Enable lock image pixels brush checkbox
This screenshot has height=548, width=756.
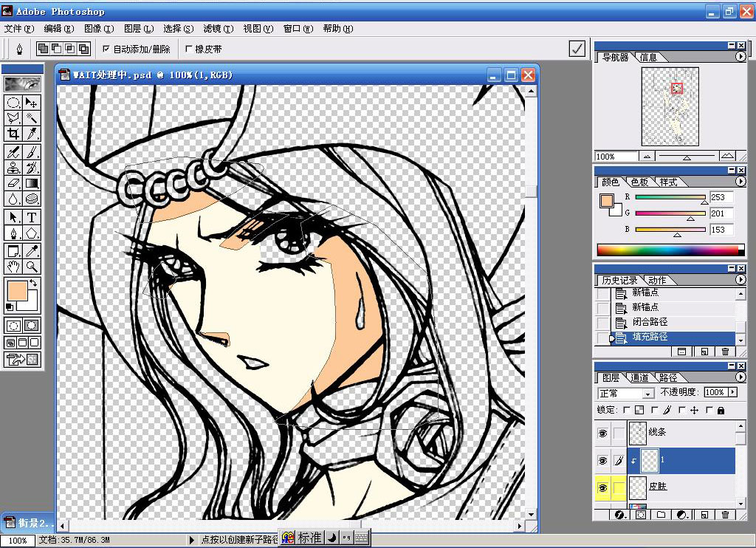coord(654,410)
